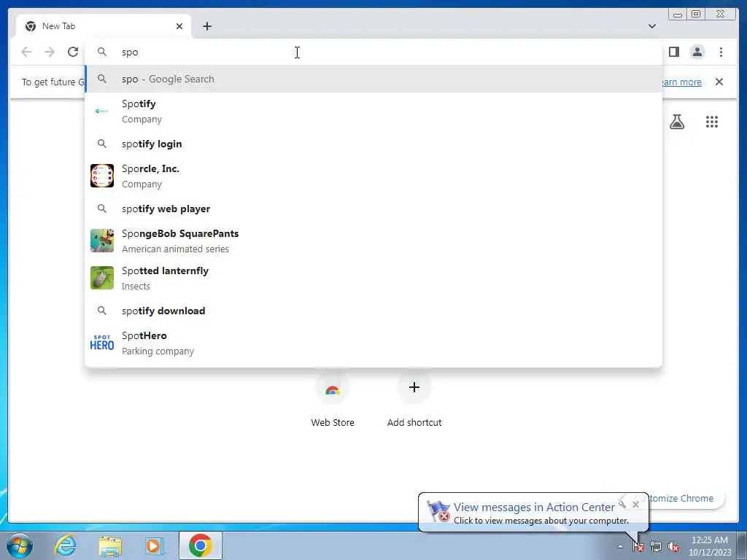
Task: Open the Search Labs flask icon
Action: pos(677,122)
